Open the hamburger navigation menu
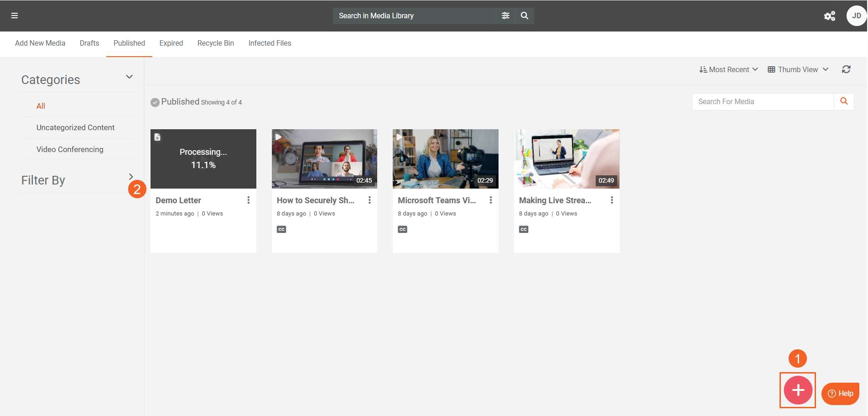 pyautogui.click(x=15, y=16)
